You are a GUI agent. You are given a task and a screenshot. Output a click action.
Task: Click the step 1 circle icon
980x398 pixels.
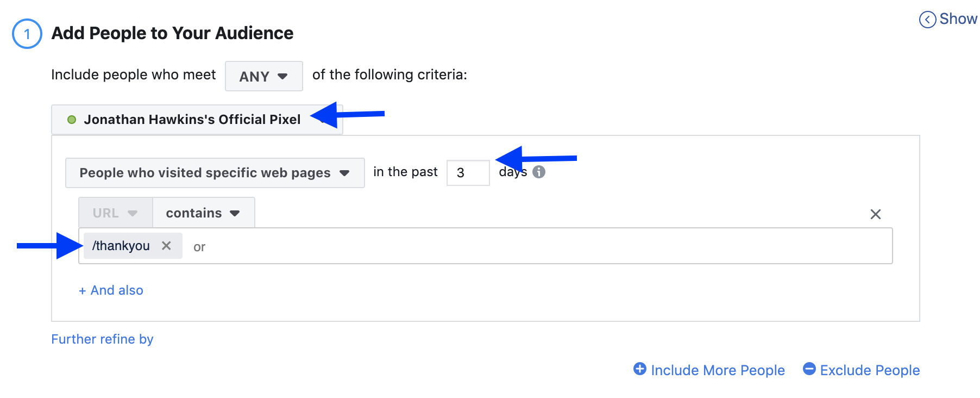tap(27, 34)
